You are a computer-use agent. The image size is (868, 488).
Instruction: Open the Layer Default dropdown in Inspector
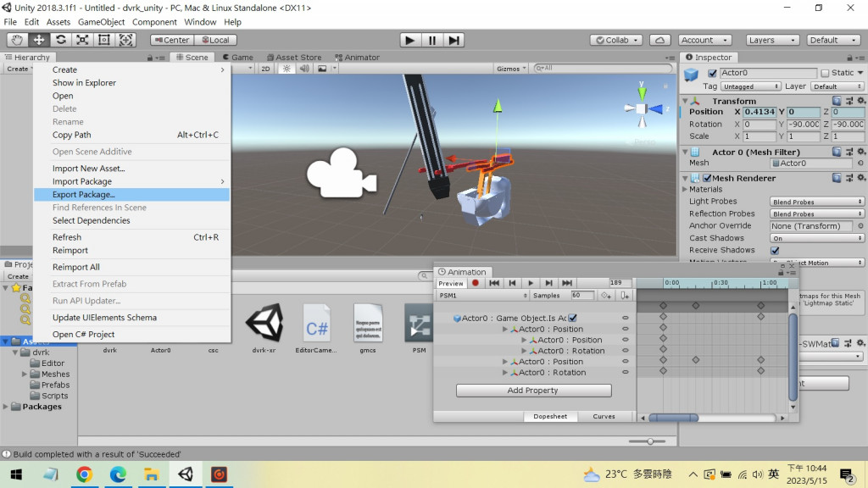point(837,86)
